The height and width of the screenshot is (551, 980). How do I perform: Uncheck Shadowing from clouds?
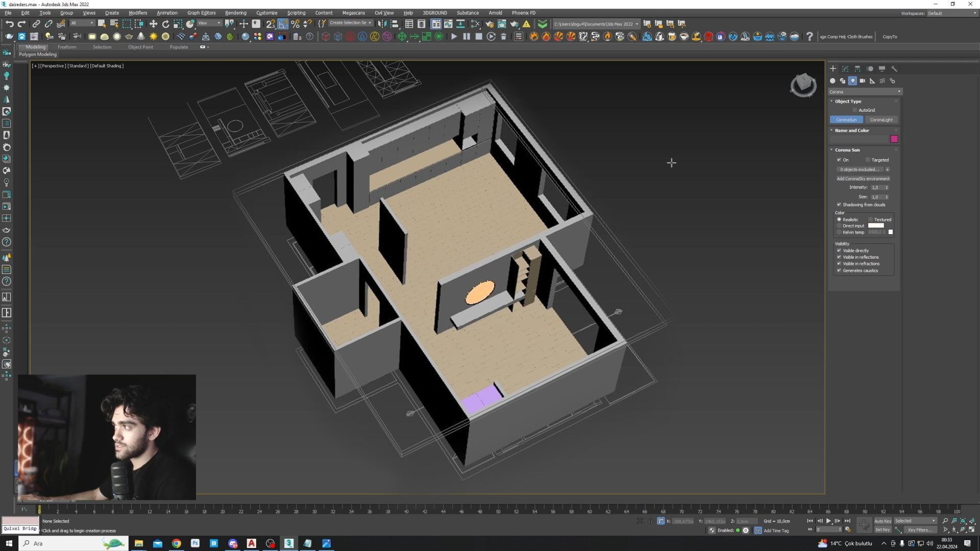839,205
